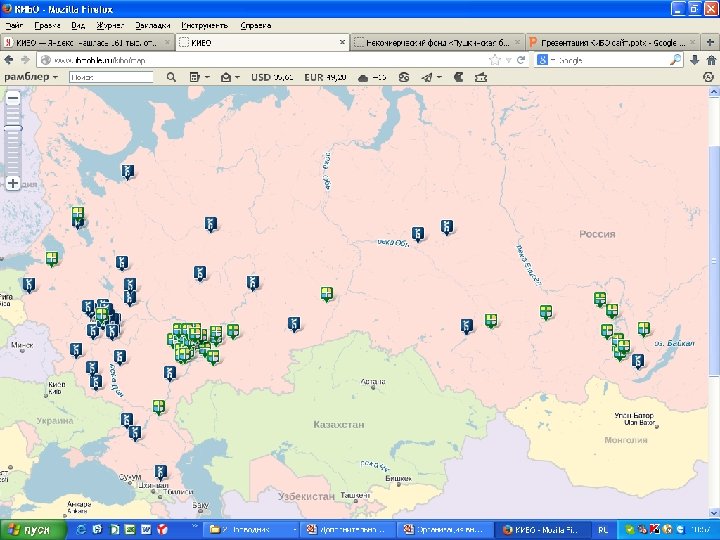The image size is (720, 540).
Task: Open the Файл menu
Action: 14,26
